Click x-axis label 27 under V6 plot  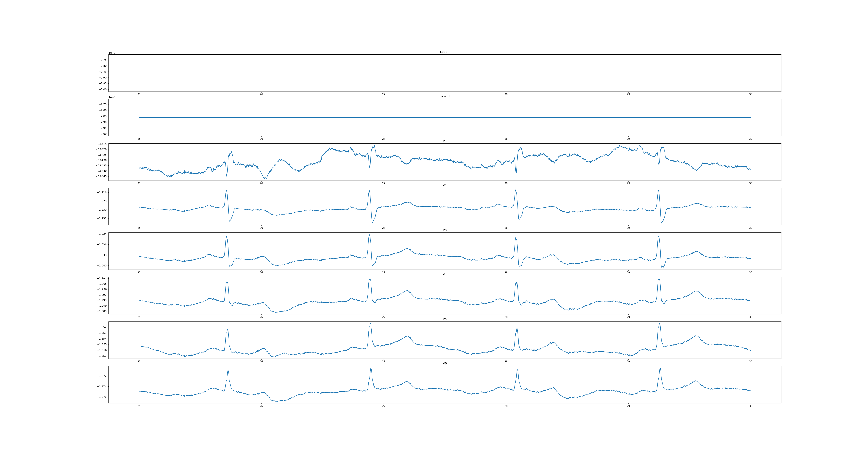coord(384,406)
